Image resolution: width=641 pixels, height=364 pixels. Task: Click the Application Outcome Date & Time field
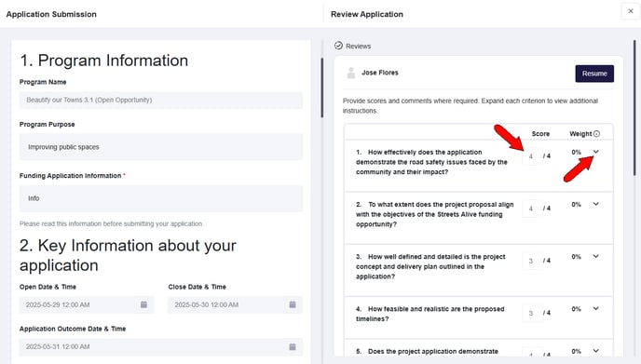pos(161,347)
